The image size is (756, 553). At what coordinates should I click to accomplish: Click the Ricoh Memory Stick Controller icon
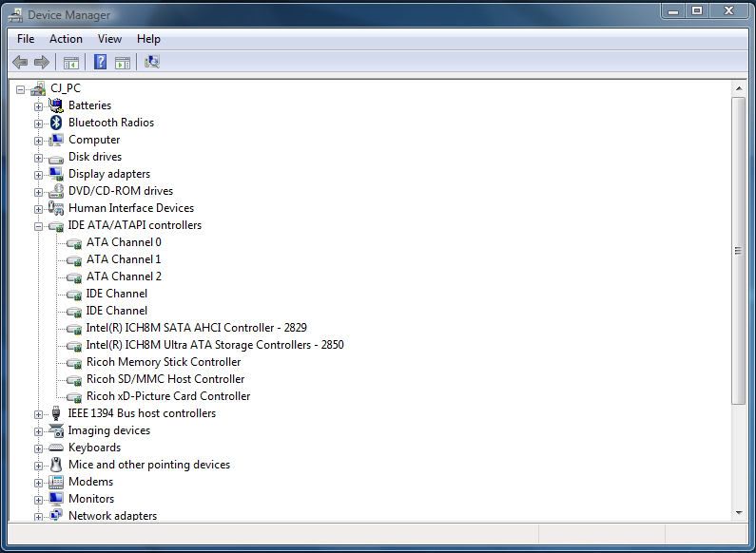(x=74, y=363)
